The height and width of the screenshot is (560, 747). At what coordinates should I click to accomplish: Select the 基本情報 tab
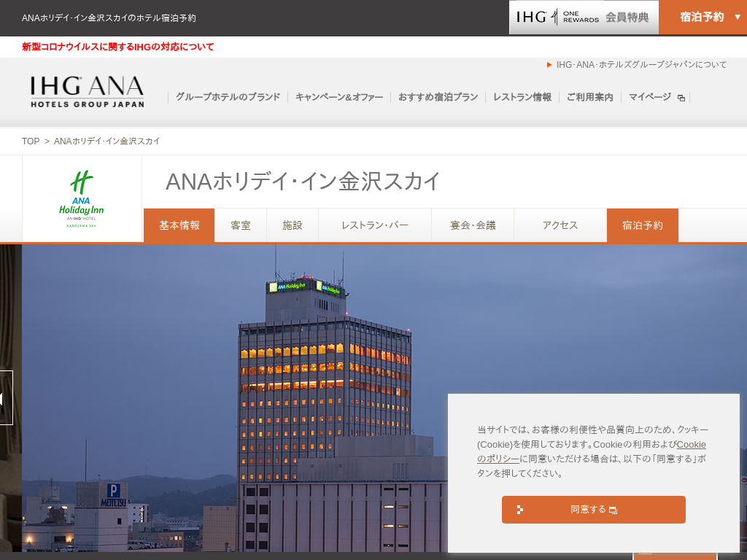[x=179, y=225]
